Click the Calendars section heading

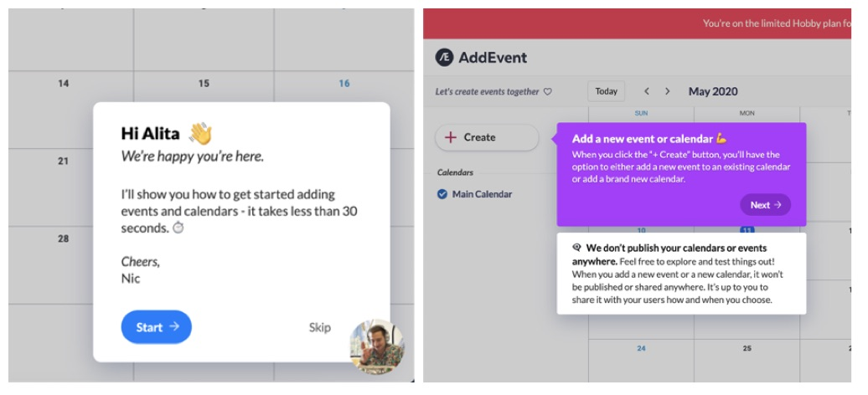coord(455,172)
